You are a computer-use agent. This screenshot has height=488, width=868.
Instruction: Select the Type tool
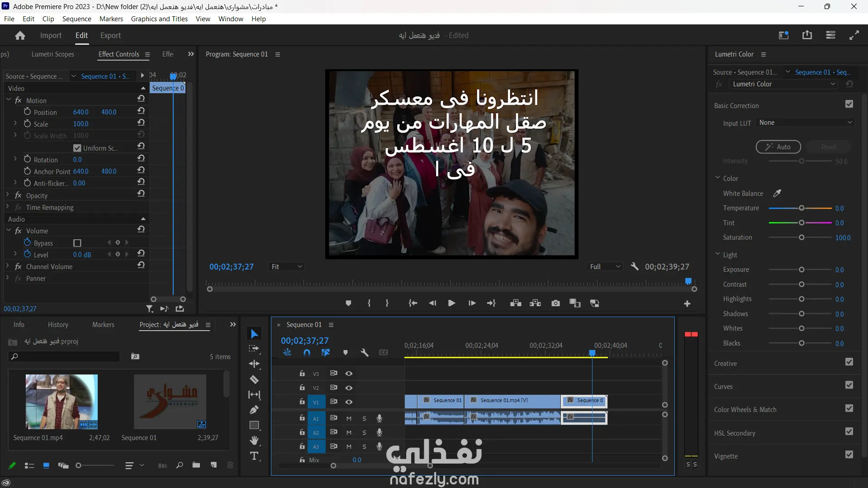(x=254, y=456)
